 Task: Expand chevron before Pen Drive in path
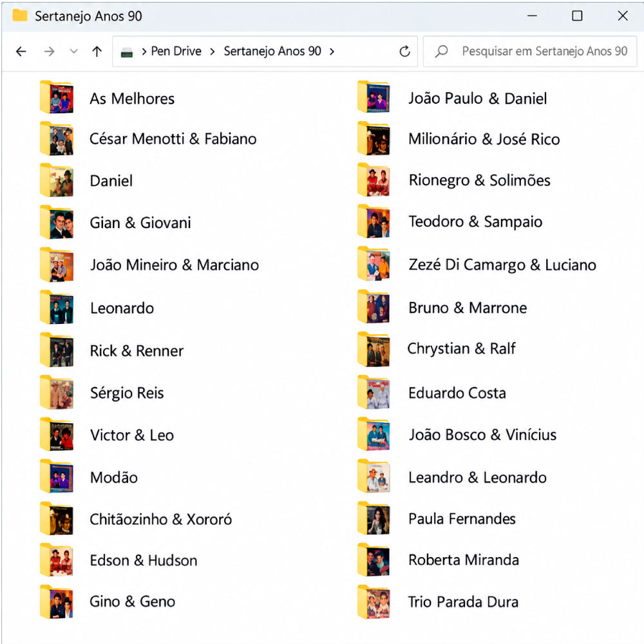144,52
